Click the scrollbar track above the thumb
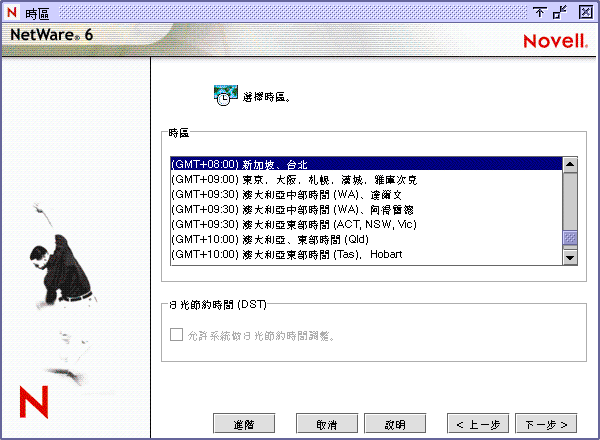 click(570, 201)
